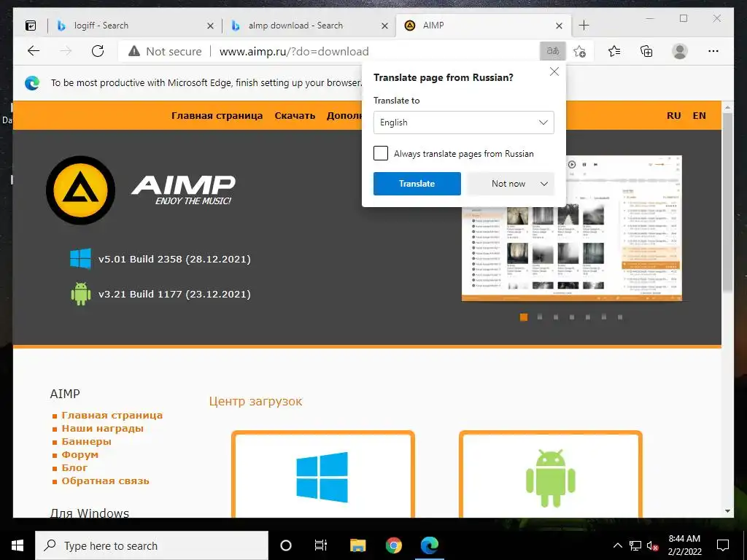This screenshot has height=560, width=747.
Task: Dismiss the translate popup with X
Action: [x=554, y=71]
